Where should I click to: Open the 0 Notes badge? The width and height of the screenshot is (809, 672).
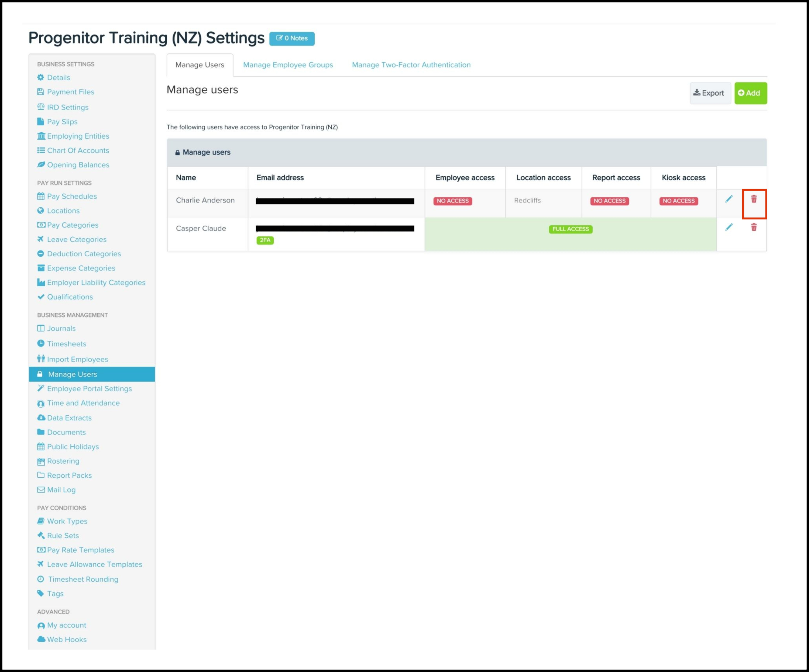coord(292,38)
